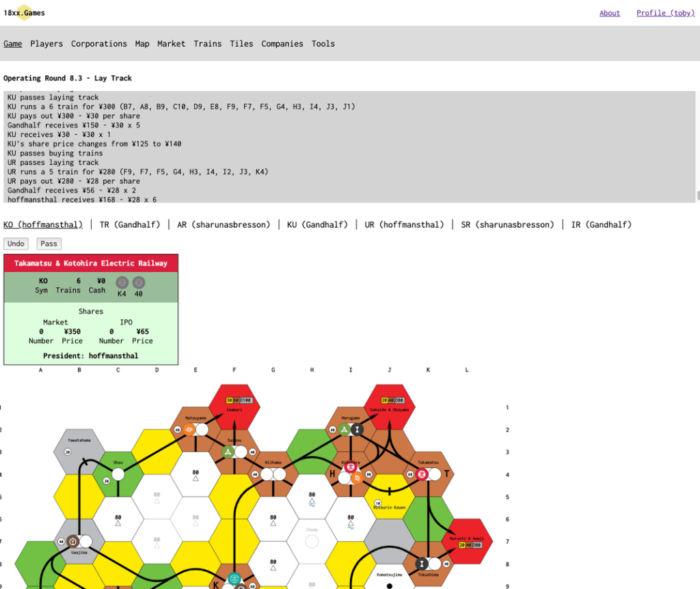Click the grey 40 train token on KO's card

click(139, 282)
